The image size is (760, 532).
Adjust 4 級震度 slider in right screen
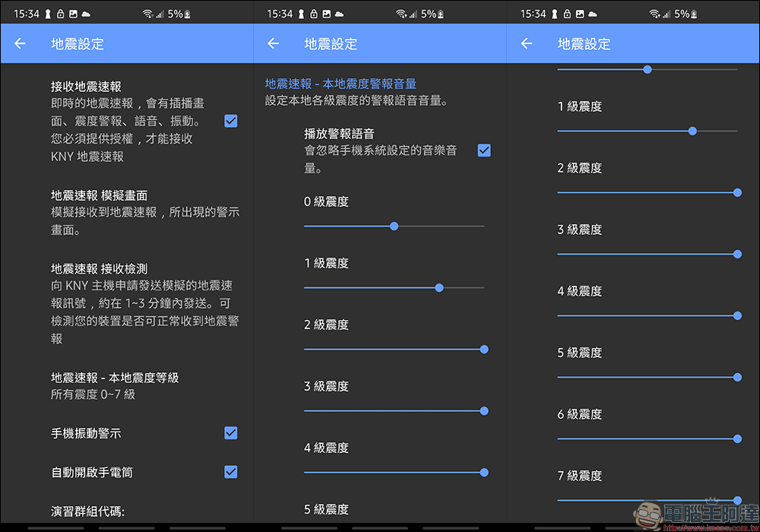pos(650,315)
